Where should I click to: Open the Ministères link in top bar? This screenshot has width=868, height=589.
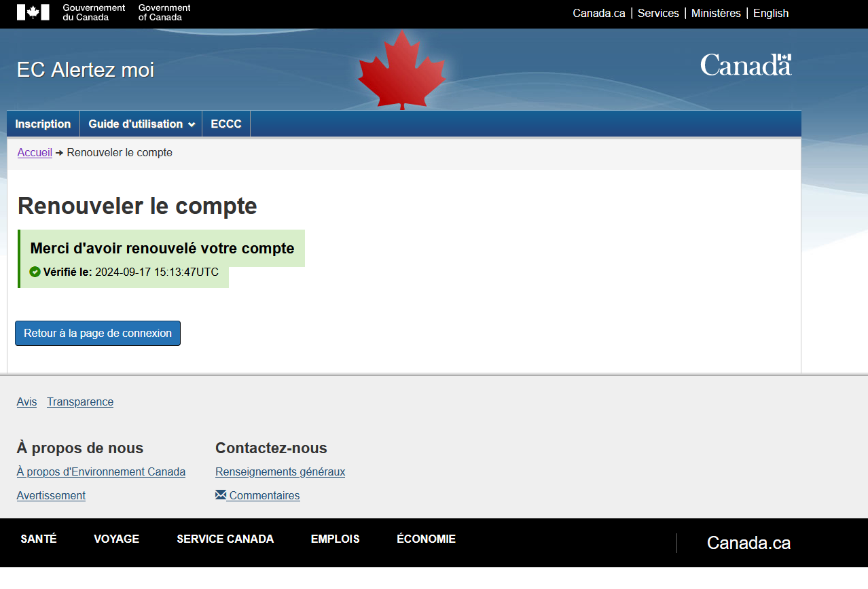click(716, 13)
